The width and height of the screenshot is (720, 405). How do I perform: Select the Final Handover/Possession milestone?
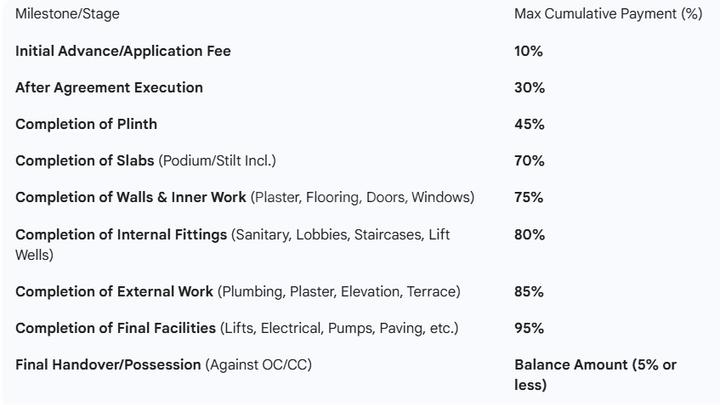(x=108, y=365)
